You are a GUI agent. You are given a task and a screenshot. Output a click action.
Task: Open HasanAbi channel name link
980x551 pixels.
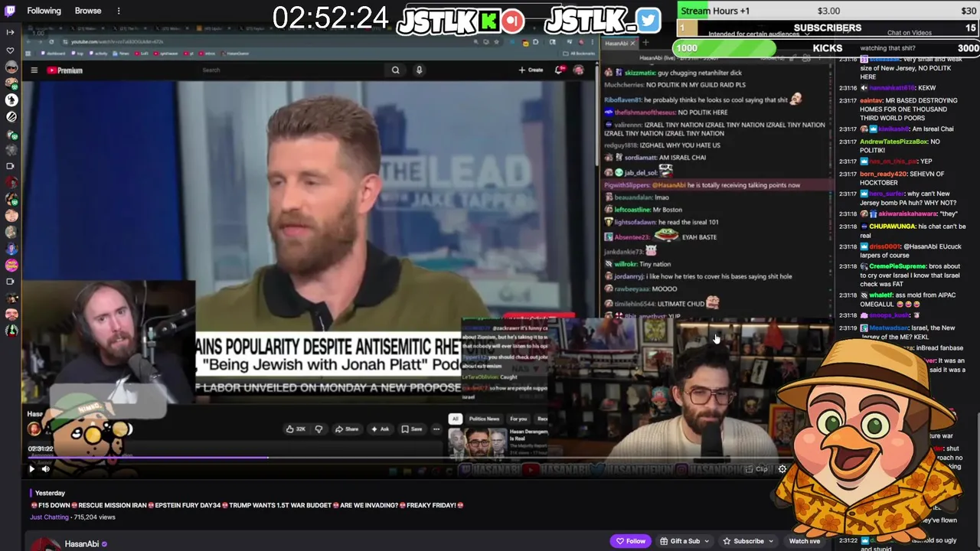click(x=82, y=544)
